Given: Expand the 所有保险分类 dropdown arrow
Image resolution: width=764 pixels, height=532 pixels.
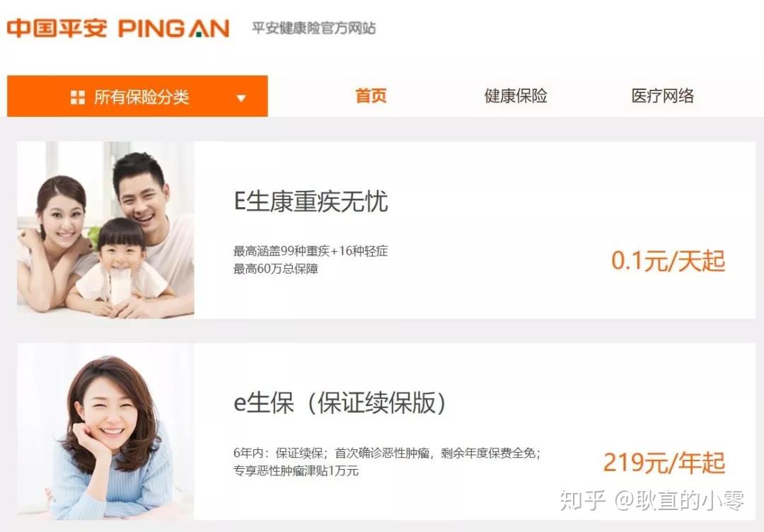Looking at the screenshot, I should [x=241, y=98].
